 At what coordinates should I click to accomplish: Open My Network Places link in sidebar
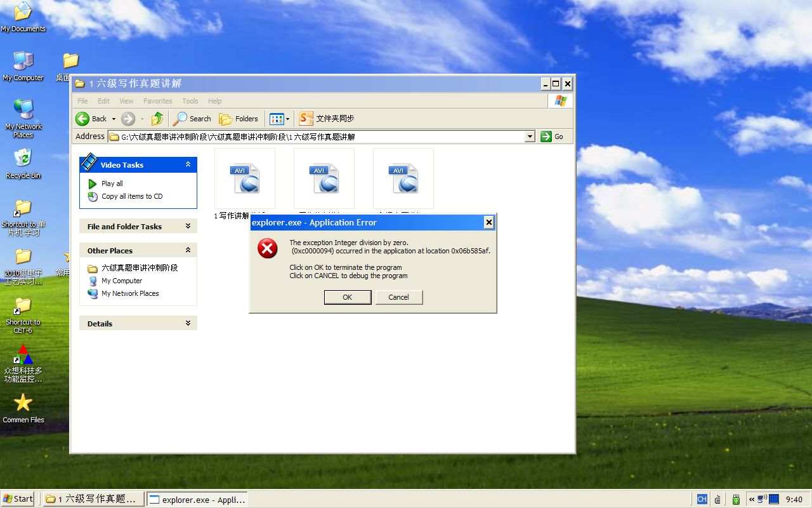[x=130, y=293]
